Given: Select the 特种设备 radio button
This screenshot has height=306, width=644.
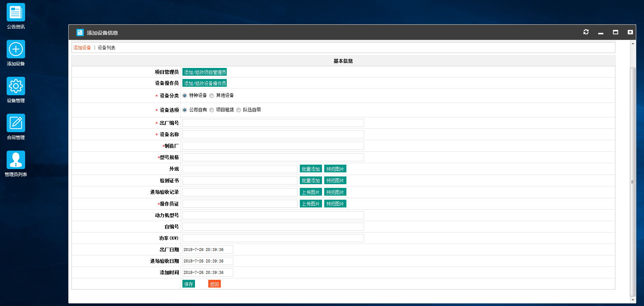Looking at the screenshot, I should 185,96.
